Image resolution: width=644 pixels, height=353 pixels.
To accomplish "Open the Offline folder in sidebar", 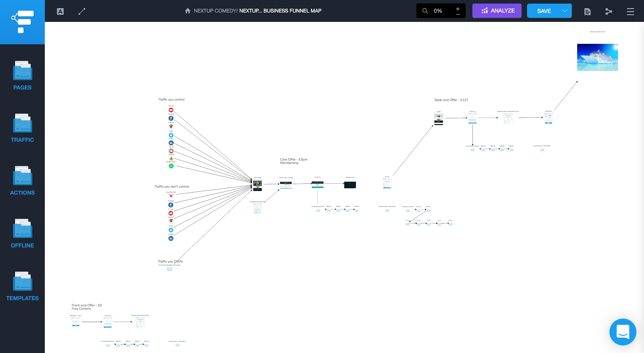I will click(22, 233).
